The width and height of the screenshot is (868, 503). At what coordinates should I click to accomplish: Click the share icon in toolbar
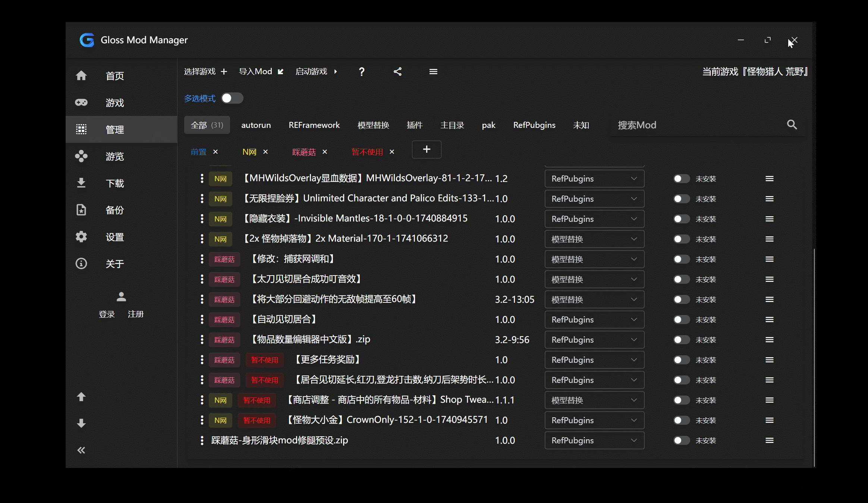click(397, 72)
